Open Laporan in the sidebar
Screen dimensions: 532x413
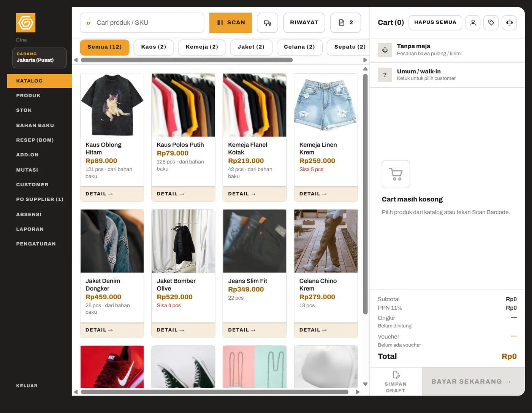tap(30, 229)
